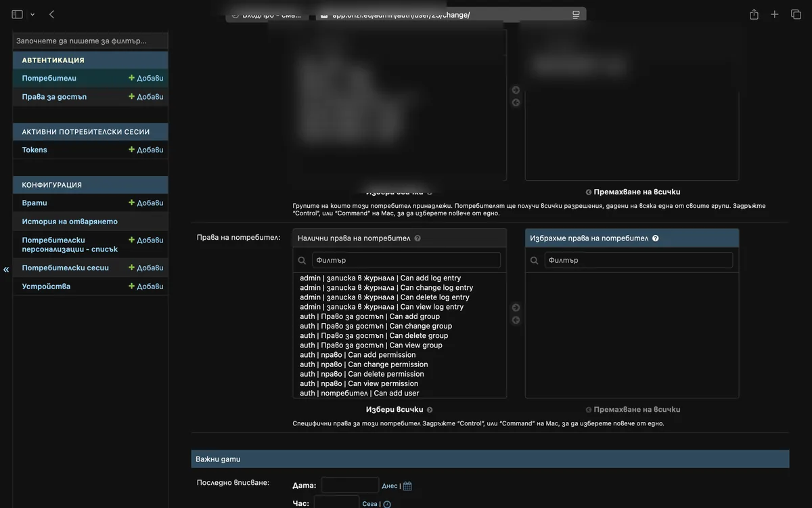
Task: Switch to the 'Вход/про' browser tab
Action: pos(268,15)
